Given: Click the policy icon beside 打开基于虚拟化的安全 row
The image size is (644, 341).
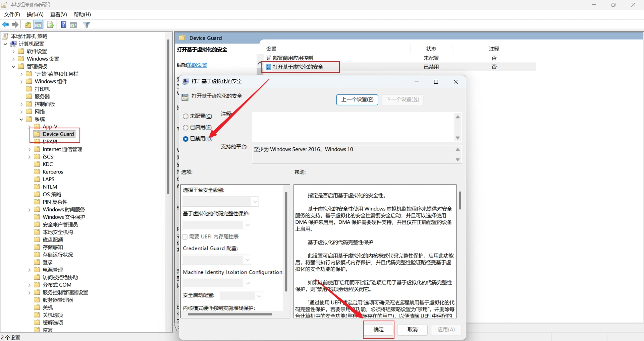Looking at the screenshot, I should tap(268, 67).
